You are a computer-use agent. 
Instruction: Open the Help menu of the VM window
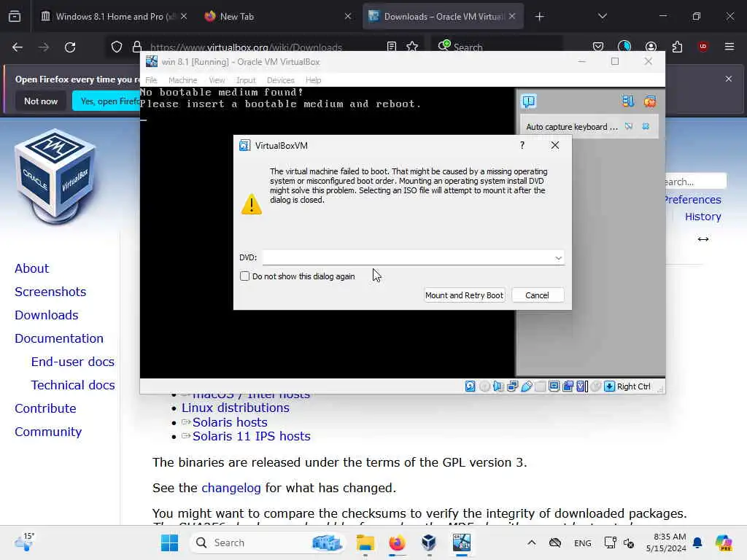[313, 80]
